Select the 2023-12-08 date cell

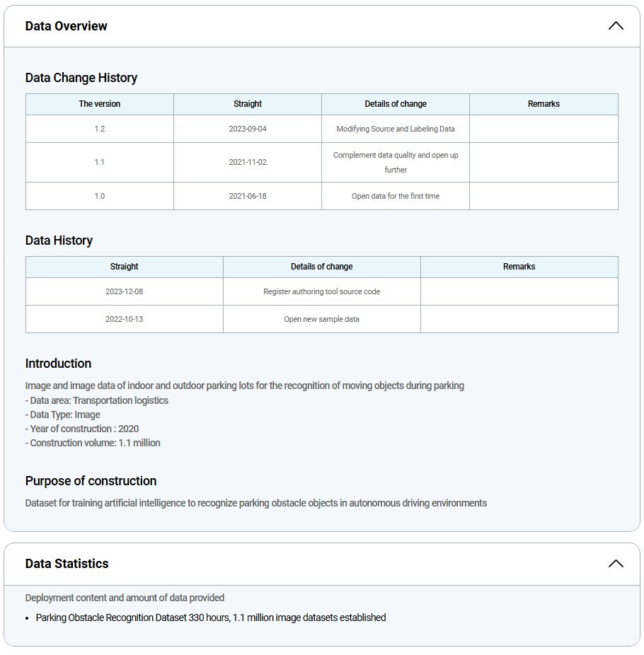(125, 291)
